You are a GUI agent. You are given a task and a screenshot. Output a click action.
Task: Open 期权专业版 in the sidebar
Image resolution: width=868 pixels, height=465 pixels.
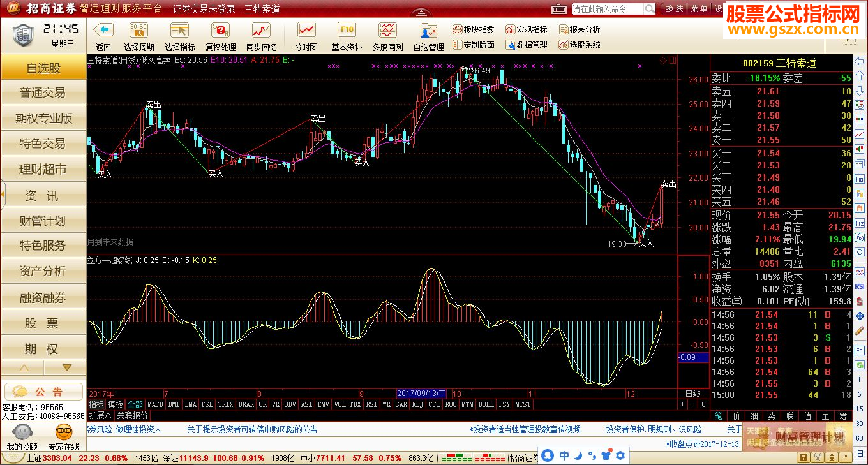(x=43, y=118)
